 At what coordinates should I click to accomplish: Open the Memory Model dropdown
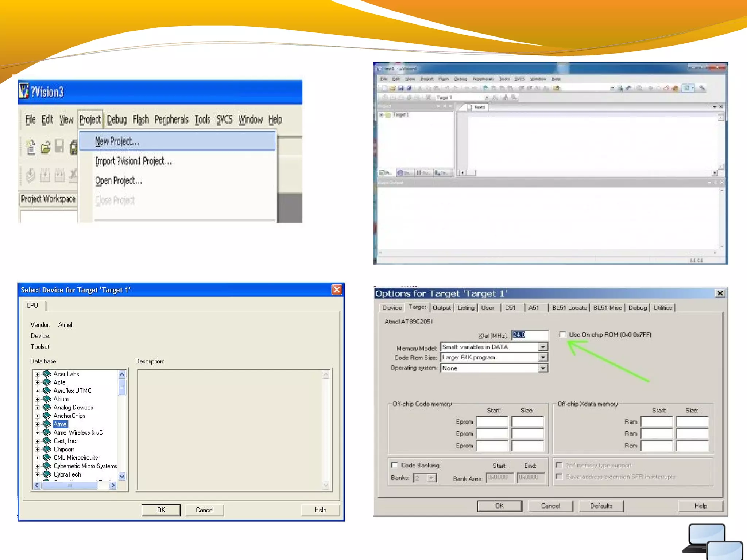[543, 347]
